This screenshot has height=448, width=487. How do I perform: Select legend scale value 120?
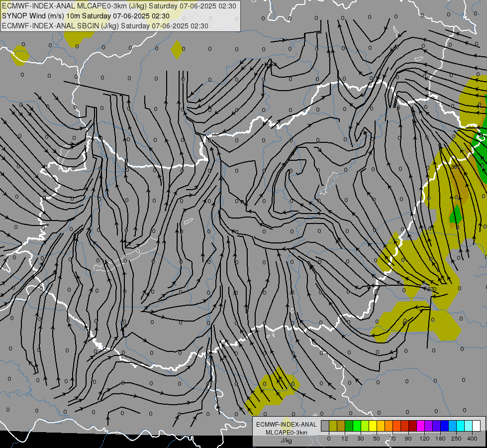tap(424, 439)
